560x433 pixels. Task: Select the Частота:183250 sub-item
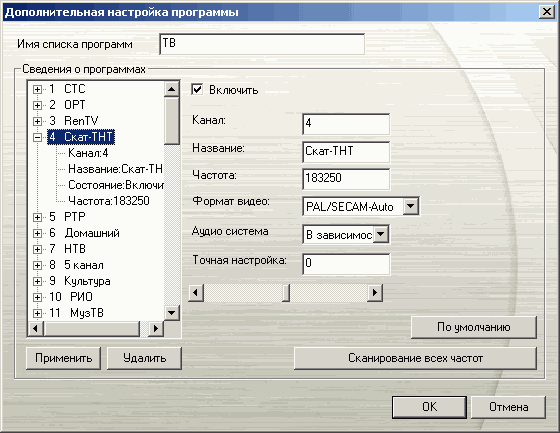click(x=109, y=201)
